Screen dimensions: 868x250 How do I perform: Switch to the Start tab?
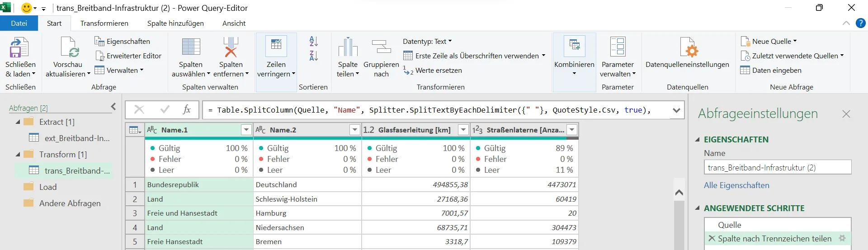54,23
